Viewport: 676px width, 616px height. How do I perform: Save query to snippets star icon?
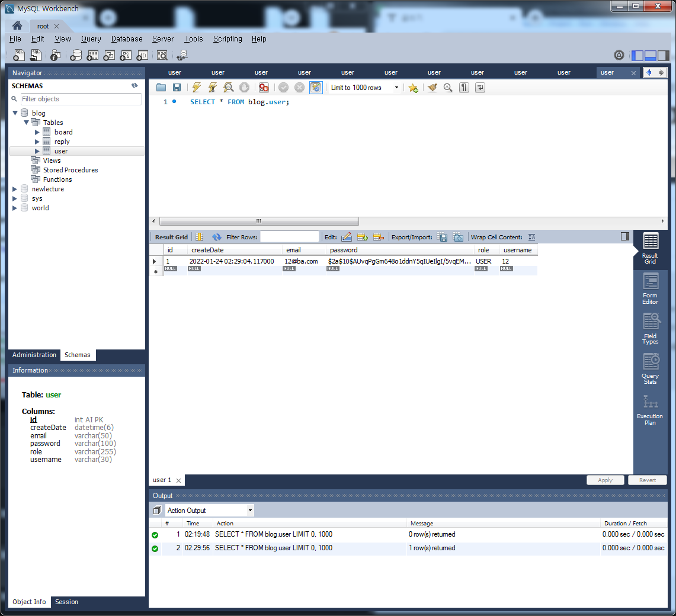click(x=413, y=88)
